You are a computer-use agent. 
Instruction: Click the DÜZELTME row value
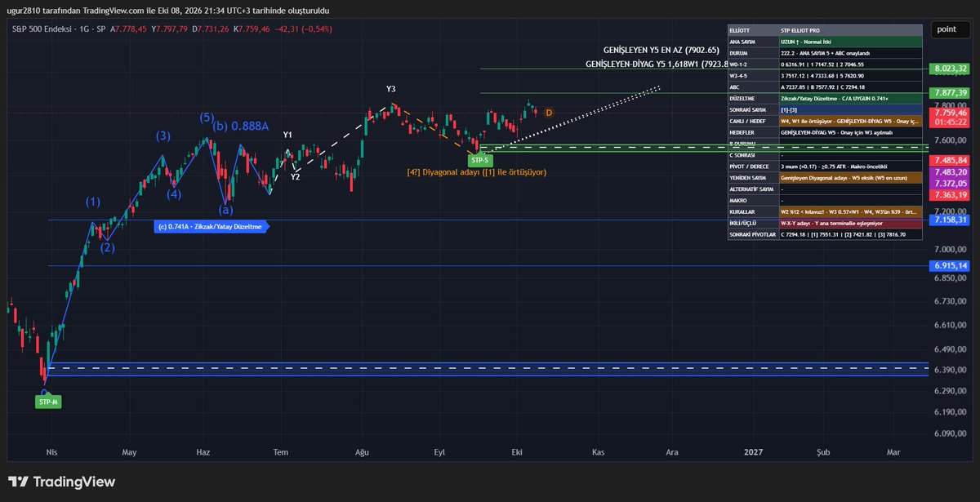[x=850, y=98]
